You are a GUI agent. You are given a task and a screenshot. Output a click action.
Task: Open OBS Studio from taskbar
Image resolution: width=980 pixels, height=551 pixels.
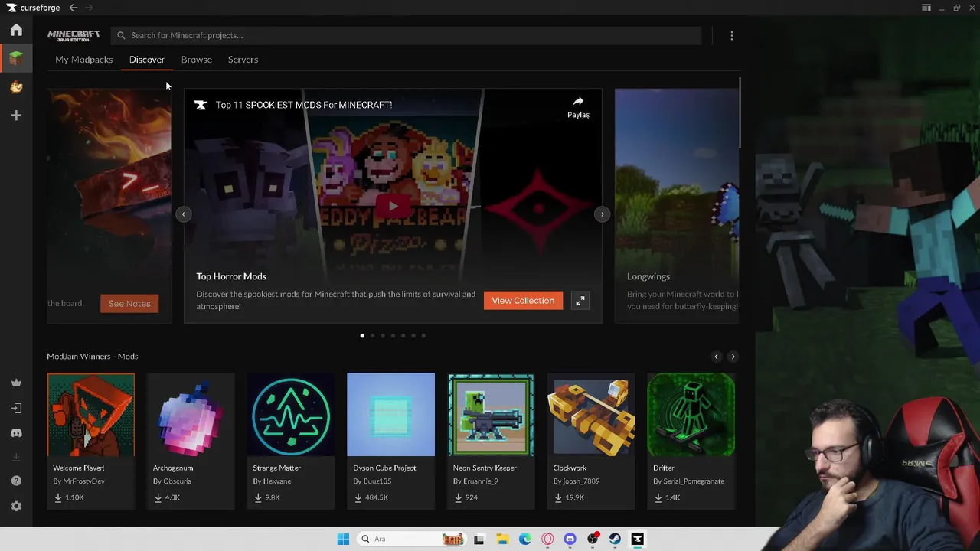(593, 539)
